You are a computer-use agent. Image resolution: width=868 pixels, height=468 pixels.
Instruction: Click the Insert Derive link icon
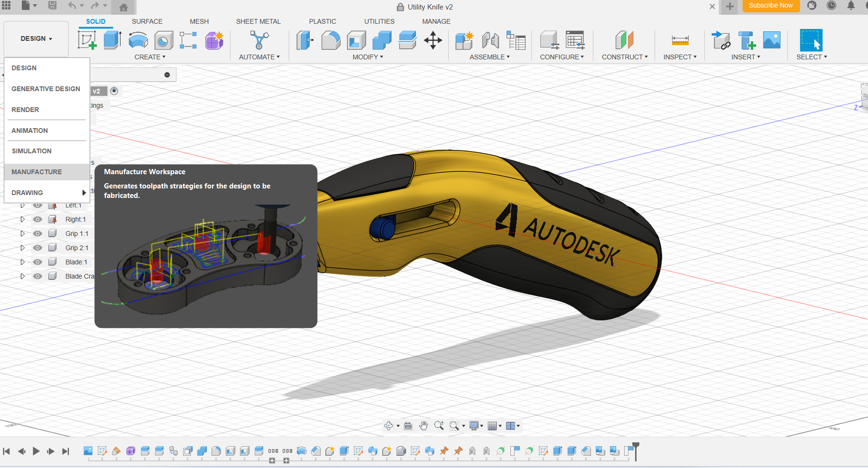pyautogui.click(x=721, y=40)
